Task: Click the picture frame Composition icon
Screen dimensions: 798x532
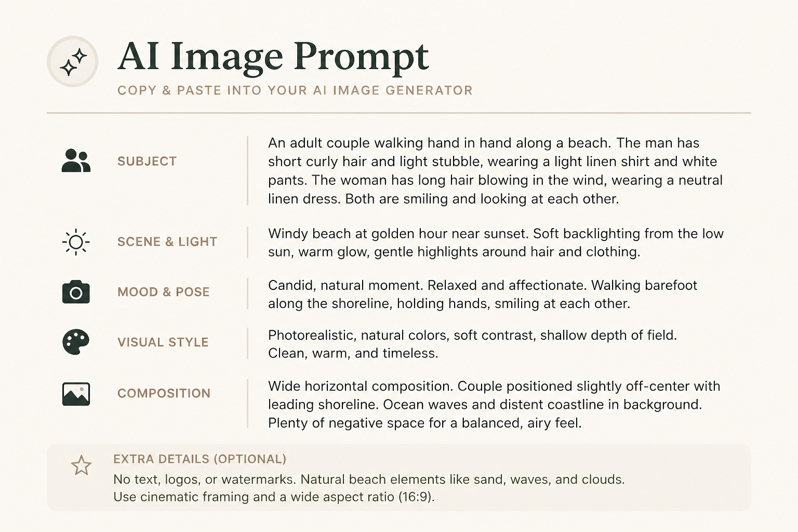Action: tap(76, 394)
